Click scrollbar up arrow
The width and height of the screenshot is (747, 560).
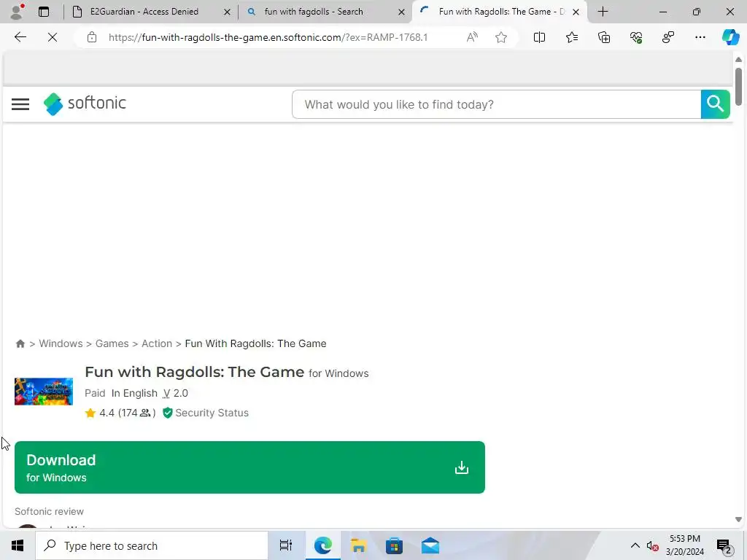(x=738, y=60)
